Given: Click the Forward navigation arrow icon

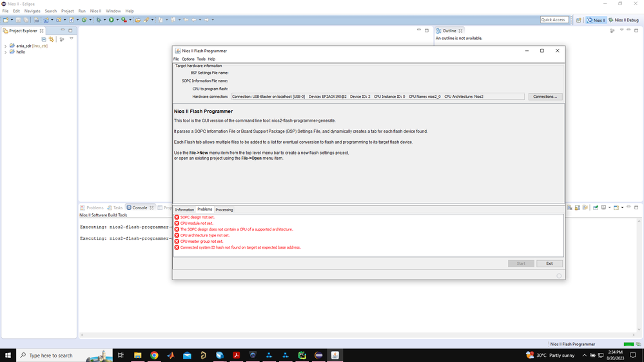Looking at the screenshot, I should click(x=206, y=20).
